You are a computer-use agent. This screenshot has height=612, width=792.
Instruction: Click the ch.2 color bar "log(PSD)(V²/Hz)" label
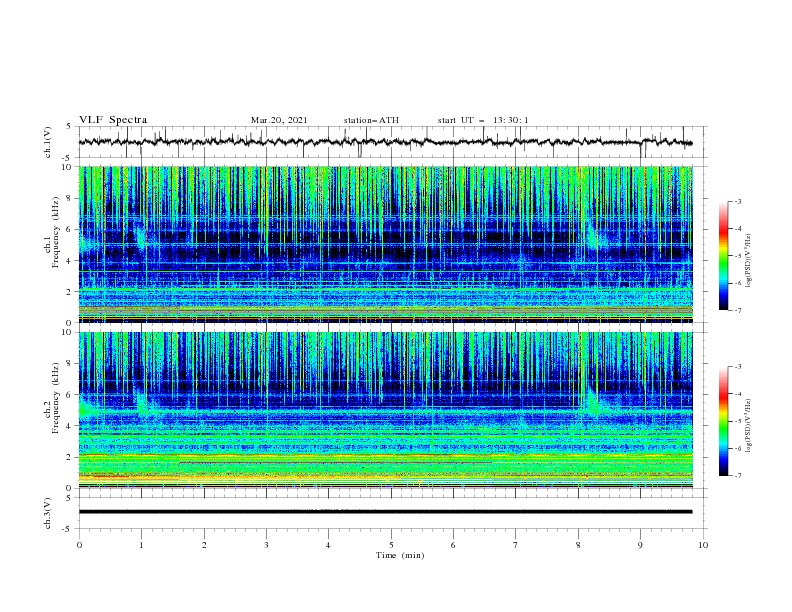748,426
